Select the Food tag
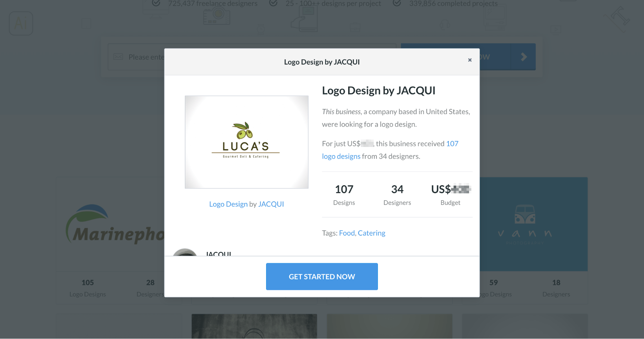The width and height of the screenshot is (644, 339). tap(347, 233)
